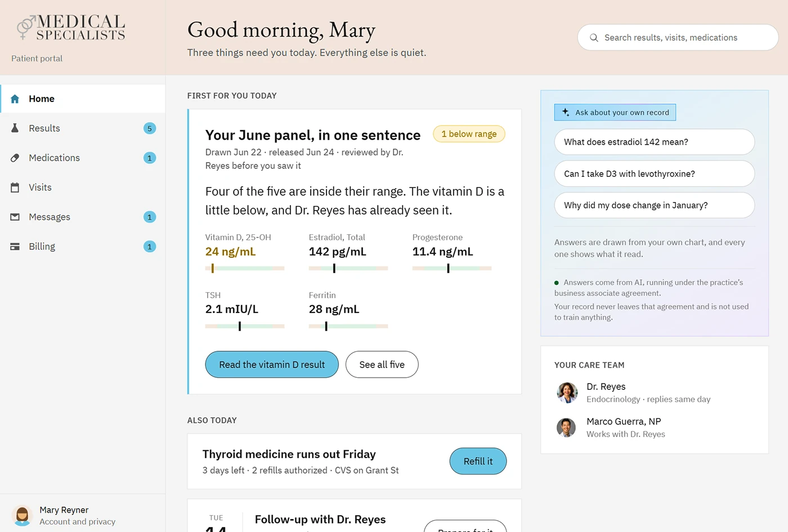The width and height of the screenshot is (788, 532).
Task: Click the Home house icon
Action: coord(15,99)
